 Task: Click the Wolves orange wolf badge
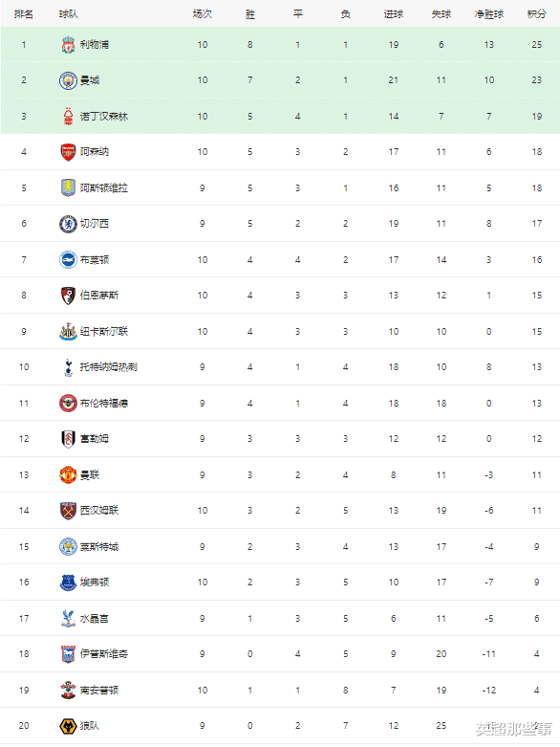pyautogui.click(x=68, y=726)
